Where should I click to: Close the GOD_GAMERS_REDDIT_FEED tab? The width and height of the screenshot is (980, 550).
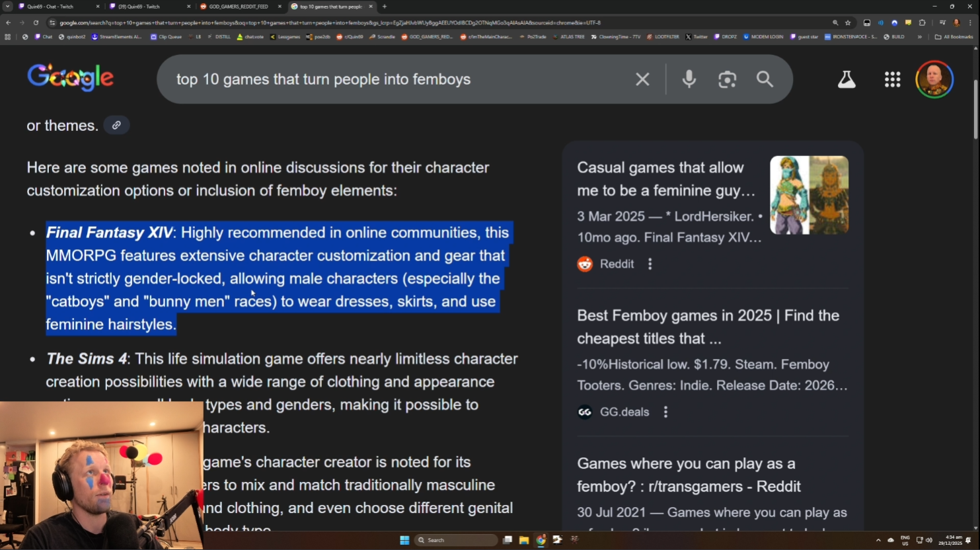pos(280,7)
